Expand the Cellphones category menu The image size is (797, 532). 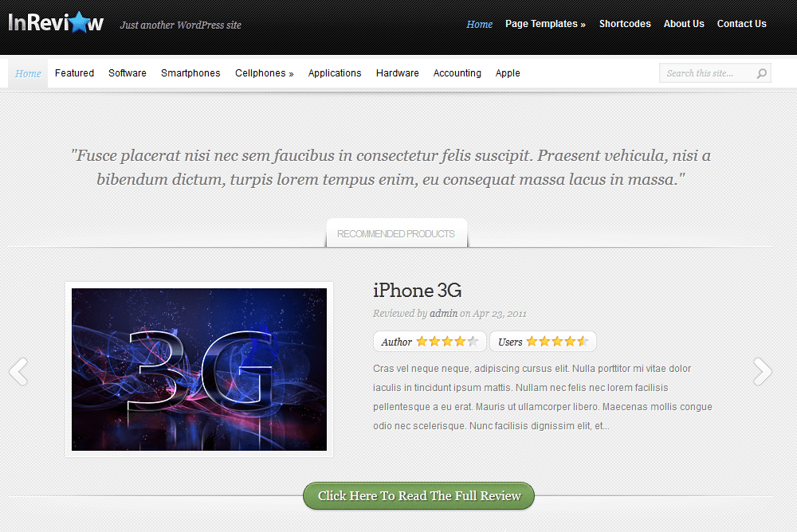[x=265, y=73]
